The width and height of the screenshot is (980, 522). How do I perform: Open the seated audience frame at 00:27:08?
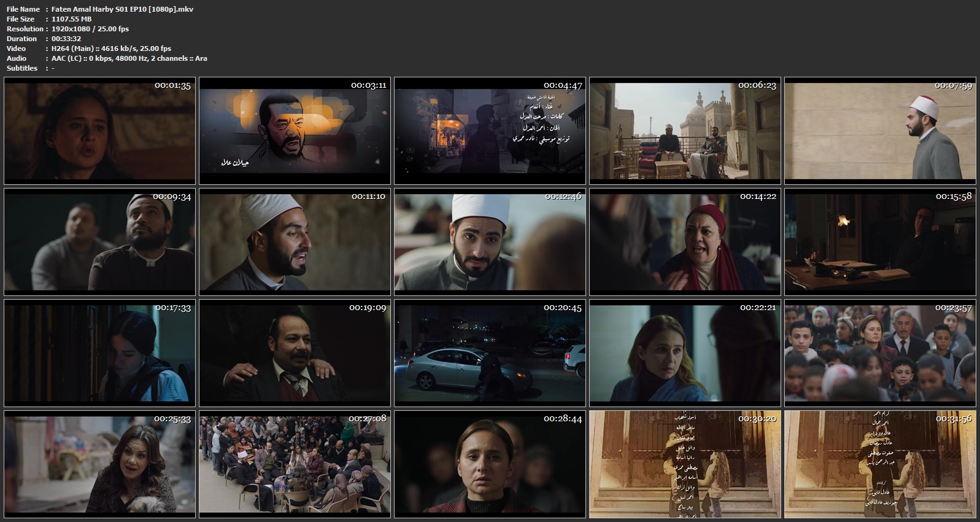tap(295, 464)
